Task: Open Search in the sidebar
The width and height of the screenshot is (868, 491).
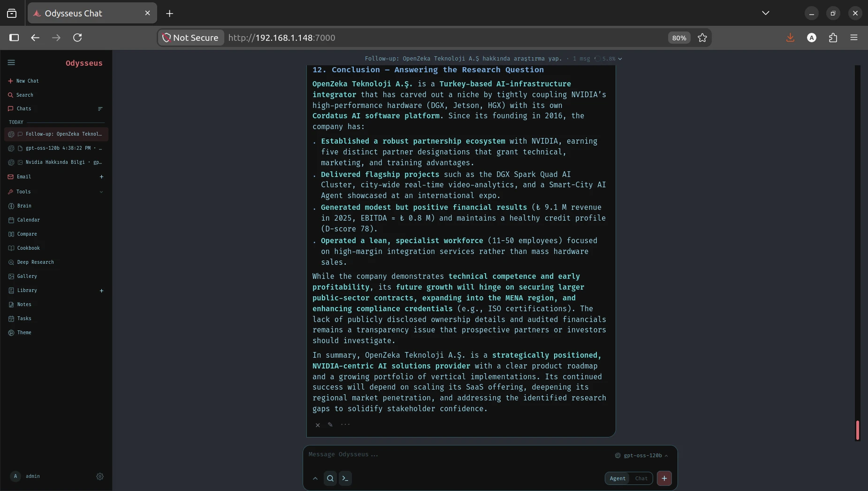Action: pos(21,95)
